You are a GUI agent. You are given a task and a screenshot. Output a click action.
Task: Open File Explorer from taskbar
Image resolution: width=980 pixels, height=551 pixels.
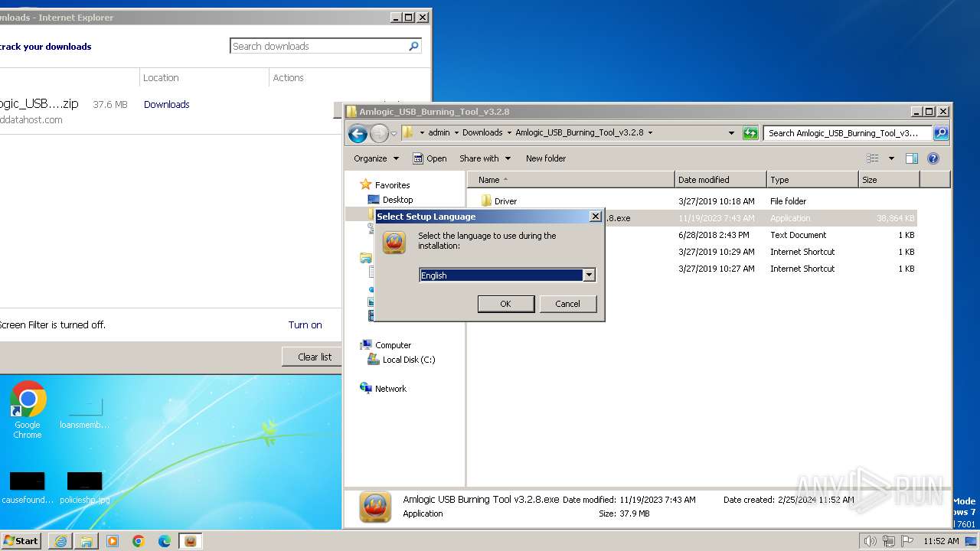point(87,540)
